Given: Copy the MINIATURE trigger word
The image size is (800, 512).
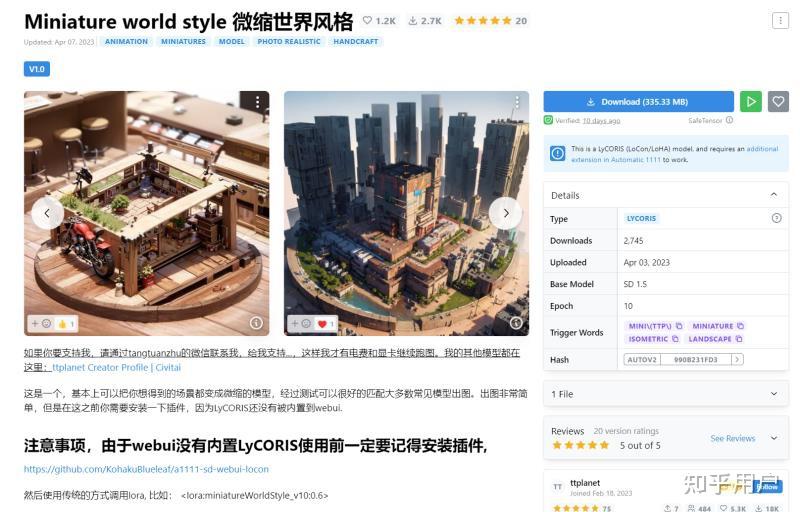Looking at the screenshot, I should coord(740,326).
